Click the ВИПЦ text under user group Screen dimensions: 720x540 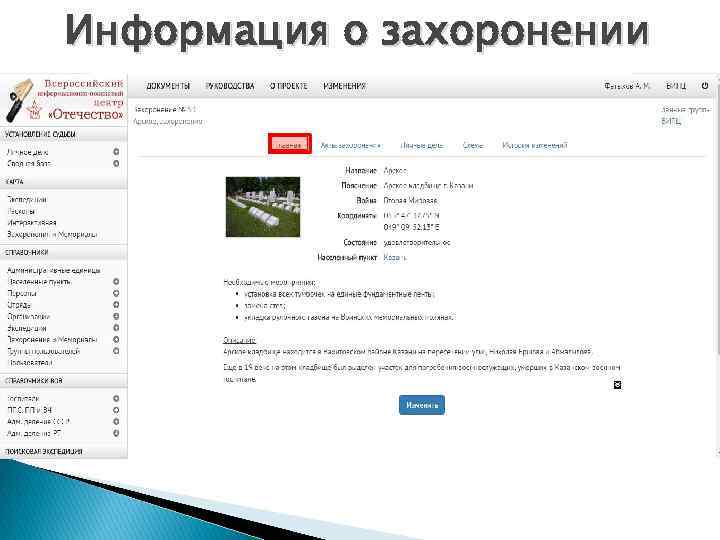pos(671,121)
